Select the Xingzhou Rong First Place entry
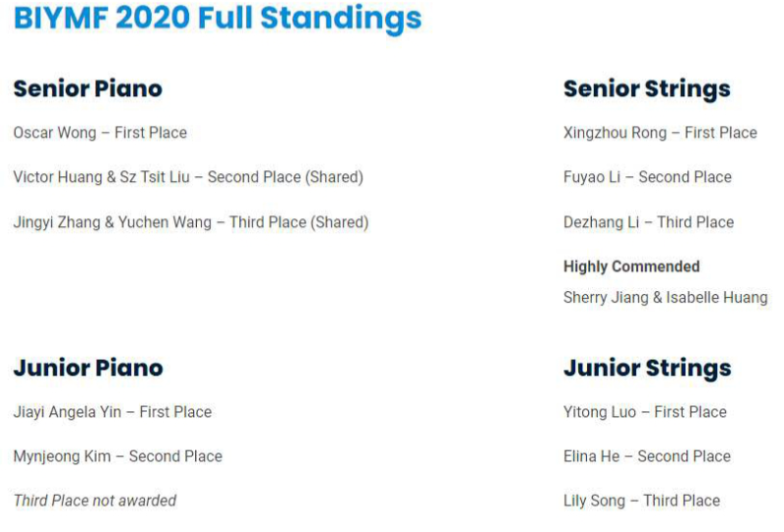Image resolution: width=784 pixels, height=532 pixels. [660, 132]
